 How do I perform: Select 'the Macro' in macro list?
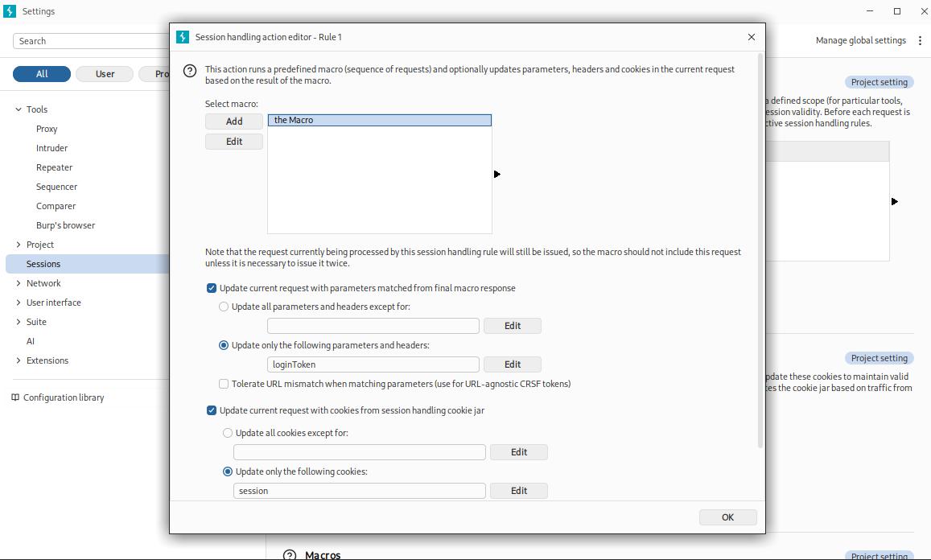379,120
